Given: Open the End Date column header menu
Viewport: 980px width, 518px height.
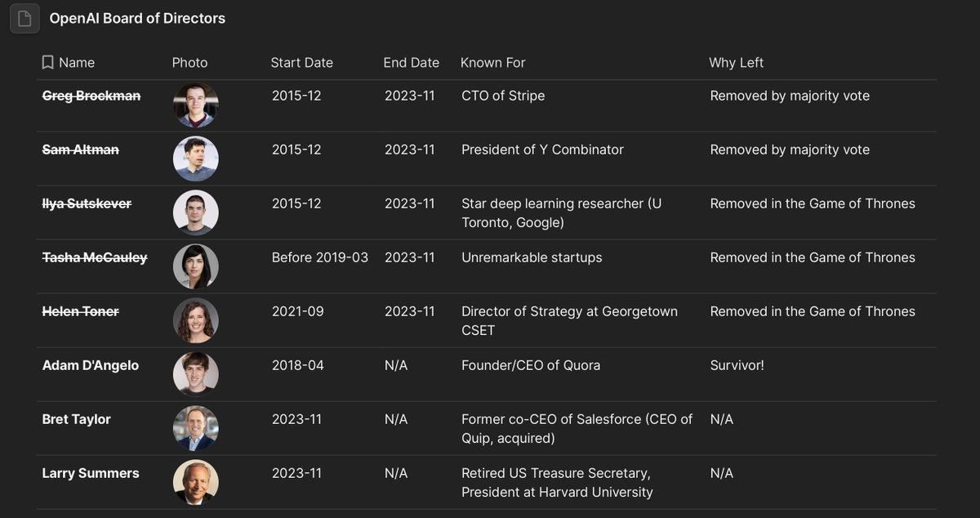Looking at the screenshot, I should 411,63.
